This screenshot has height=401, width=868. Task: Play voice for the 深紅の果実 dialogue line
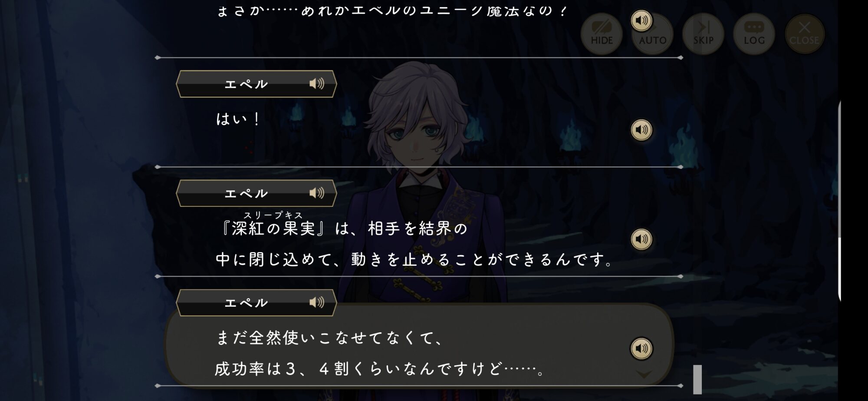click(x=641, y=239)
